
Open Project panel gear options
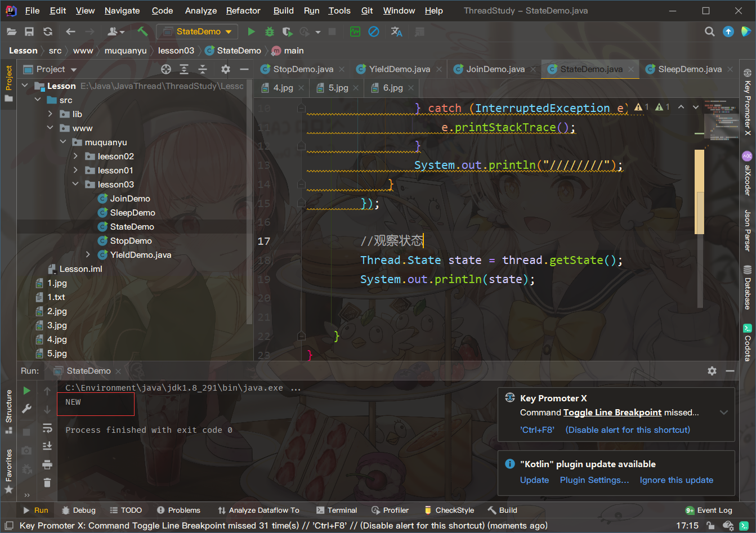point(226,69)
